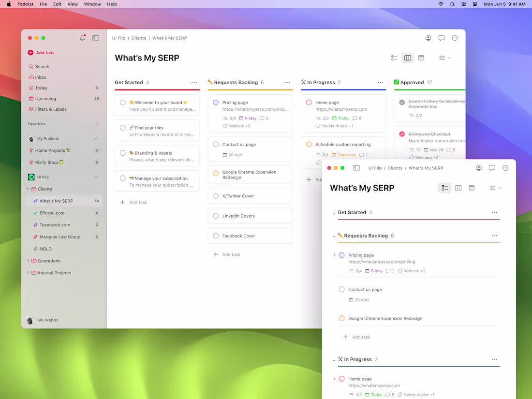Complete the Pricing page task circle
532x399 pixels.
coord(342,255)
